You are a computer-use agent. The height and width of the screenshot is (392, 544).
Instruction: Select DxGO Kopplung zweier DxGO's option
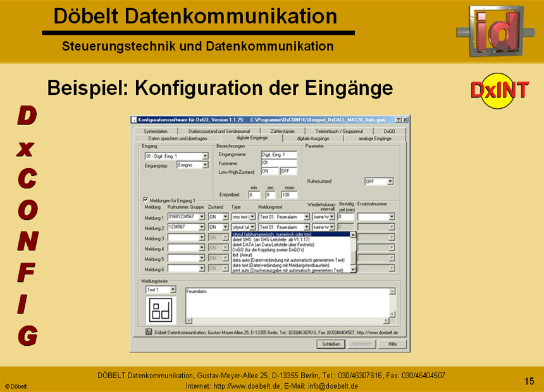(291, 250)
